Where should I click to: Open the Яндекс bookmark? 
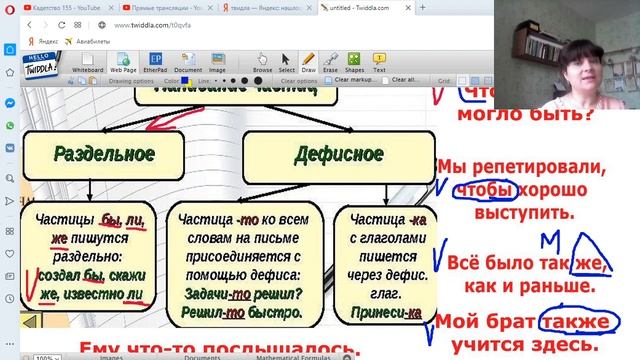tap(43, 41)
